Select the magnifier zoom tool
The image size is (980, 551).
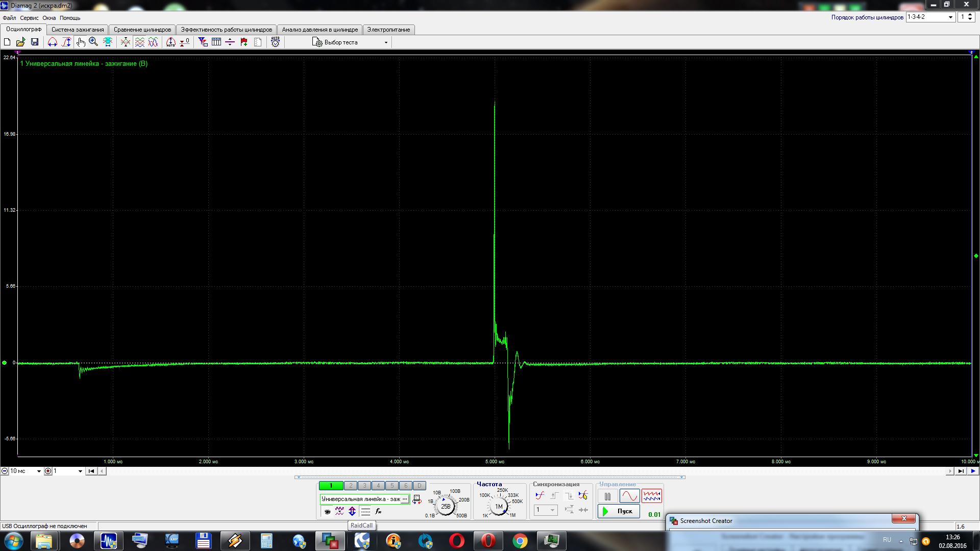93,42
